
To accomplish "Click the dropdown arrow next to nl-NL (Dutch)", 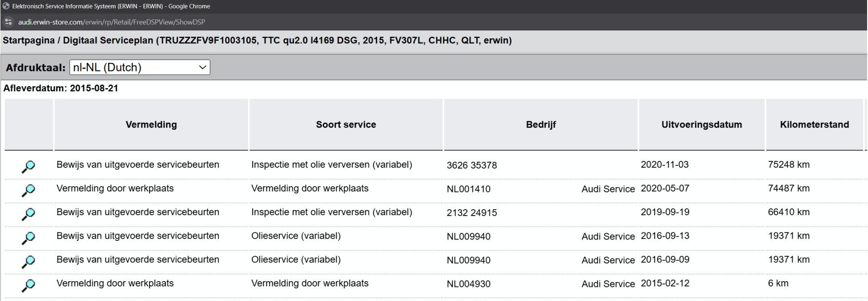I will click(203, 67).
